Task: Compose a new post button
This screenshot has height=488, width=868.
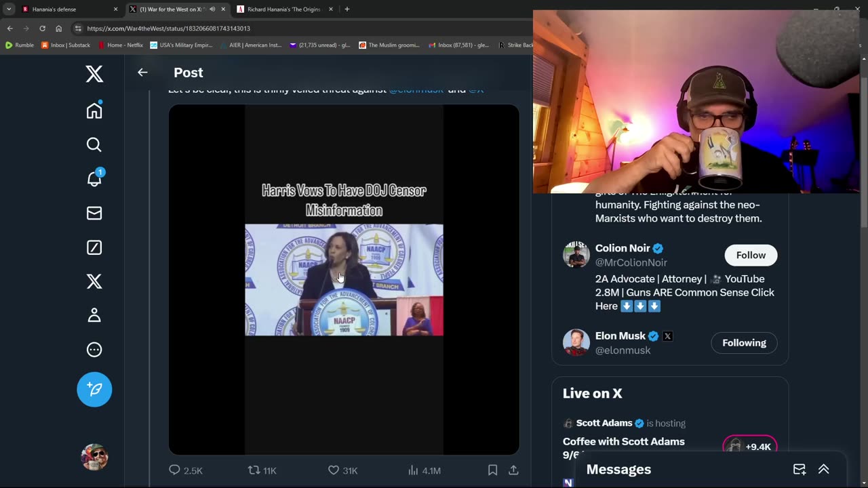Action: tap(94, 389)
